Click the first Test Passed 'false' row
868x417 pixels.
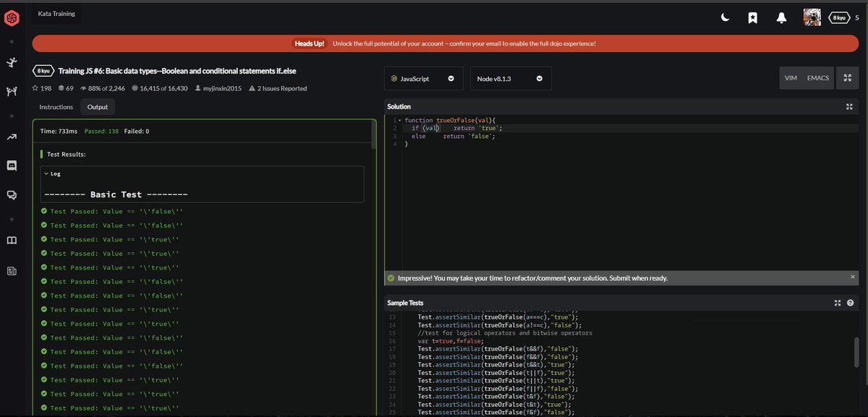pos(111,211)
